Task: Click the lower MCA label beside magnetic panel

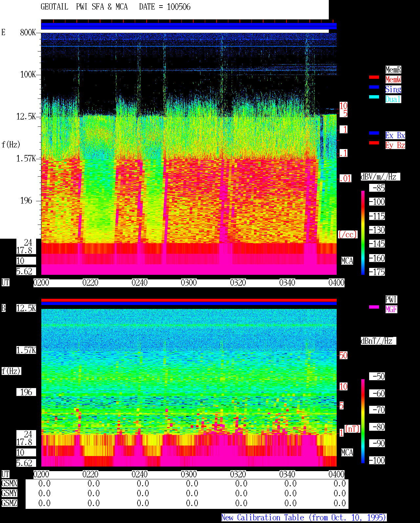Action: tap(347, 453)
